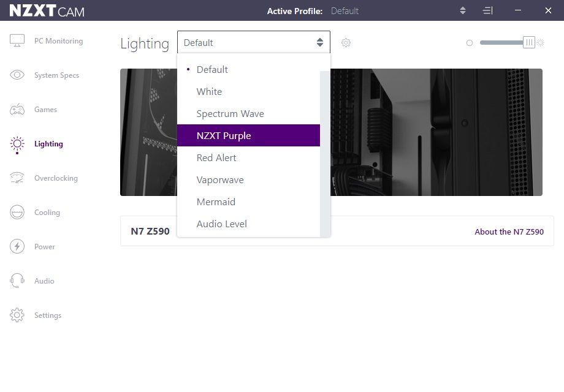564x392 pixels.
Task: Open the PC Monitoring section
Action: [x=59, y=41]
